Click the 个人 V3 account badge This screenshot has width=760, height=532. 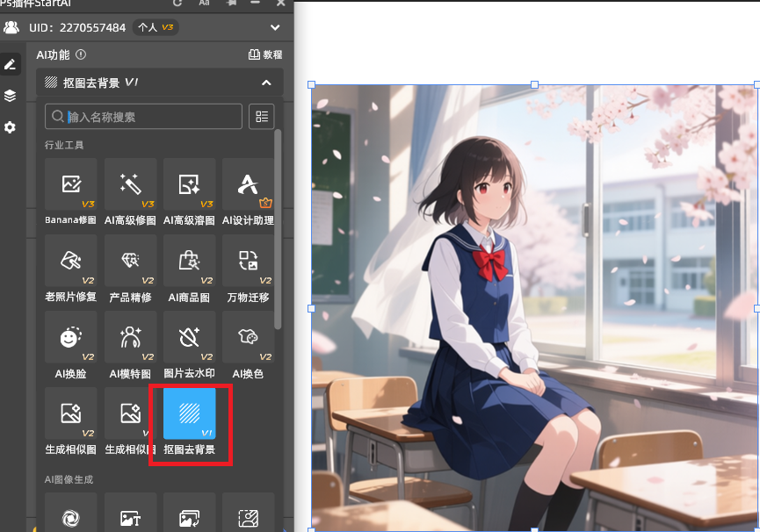tap(156, 28)
